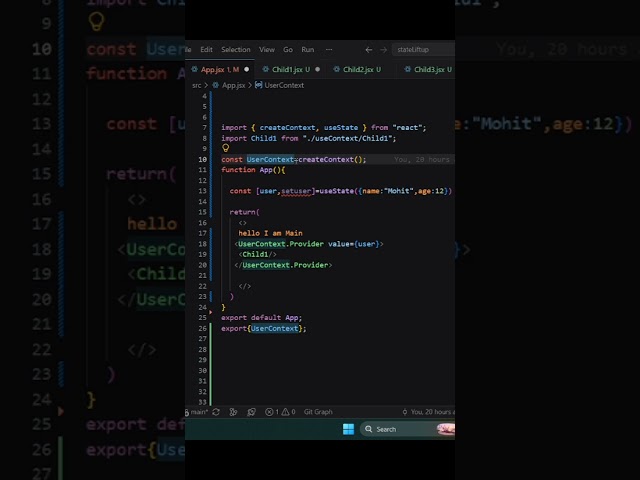Screen dimensions: 640x480
Task: Open the Problems panel via the errors count
Action: [x=272, y=412]
